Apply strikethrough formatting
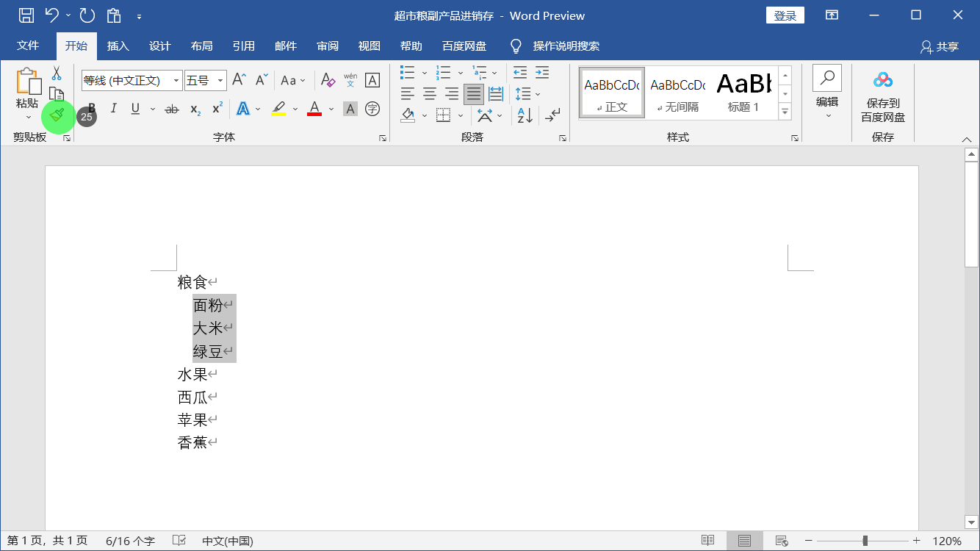This screenshot has height=551, width=980. coord(172,109)
